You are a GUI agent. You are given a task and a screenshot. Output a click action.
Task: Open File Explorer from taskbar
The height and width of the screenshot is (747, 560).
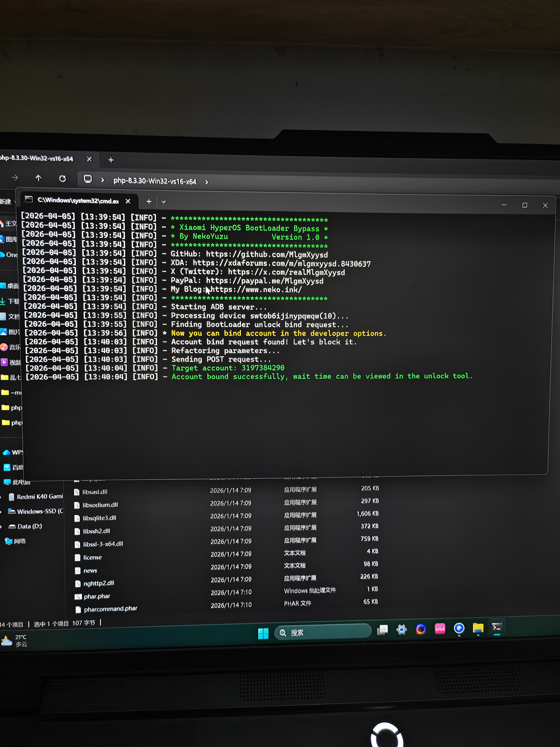(x=478, y=628)
